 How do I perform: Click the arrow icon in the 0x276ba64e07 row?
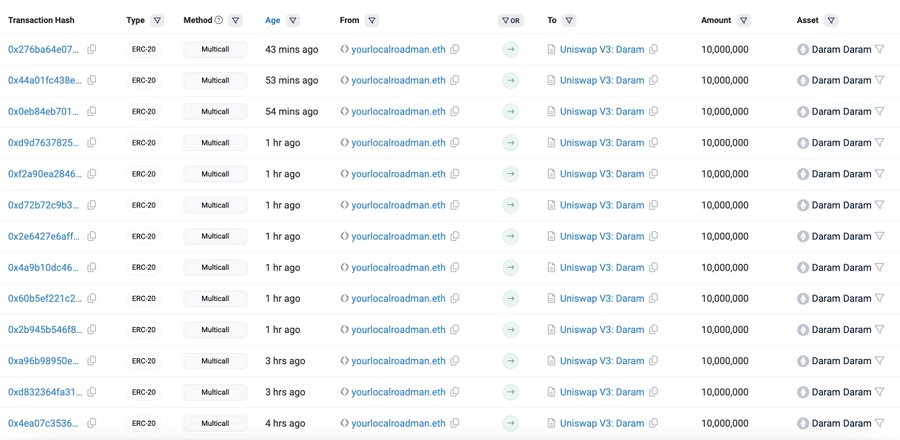click(510, 49)
